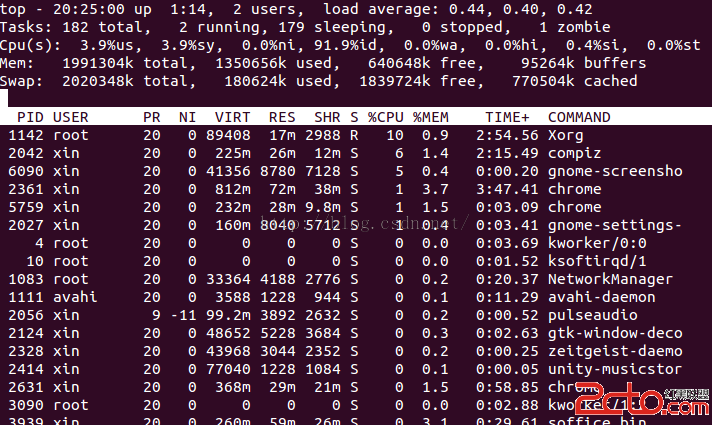This screenshot has height=425, width=712.
Task: Select the zeitgeist-daemo process row
Action: (x=356, y=351)
